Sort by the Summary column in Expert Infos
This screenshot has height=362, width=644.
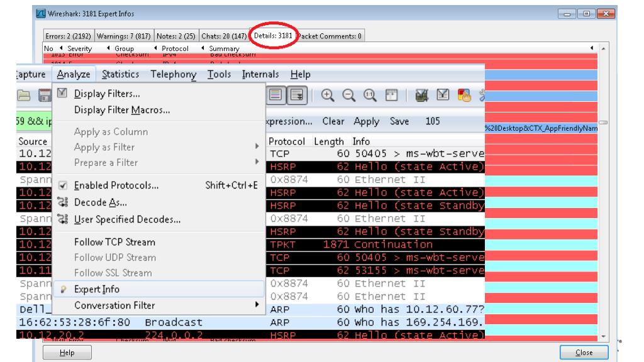[224, 48]
